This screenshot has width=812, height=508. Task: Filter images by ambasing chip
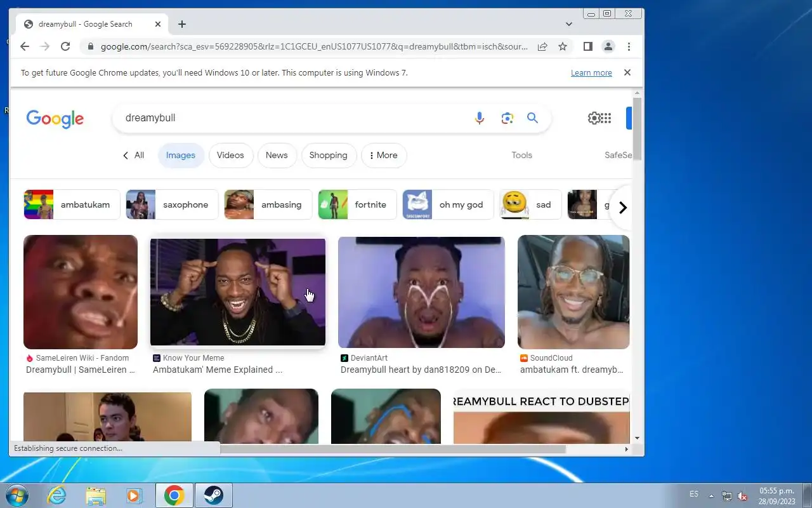pos(268,204)
